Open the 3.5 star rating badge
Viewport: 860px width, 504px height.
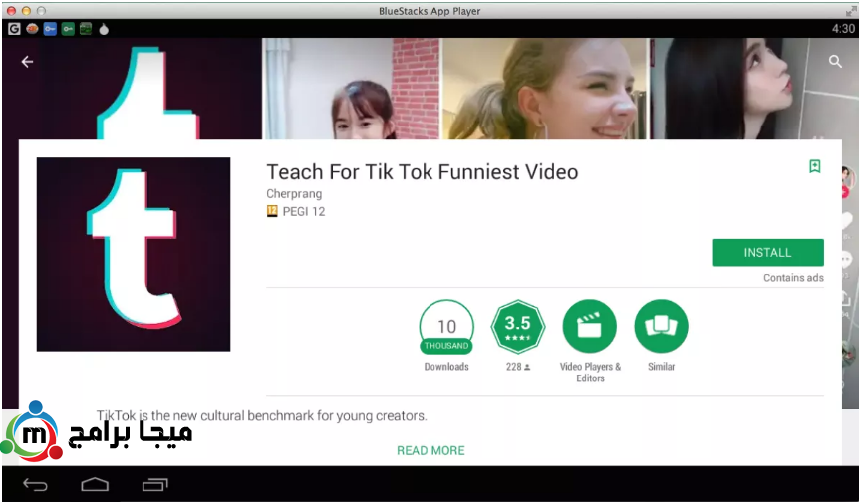point(518,327)
